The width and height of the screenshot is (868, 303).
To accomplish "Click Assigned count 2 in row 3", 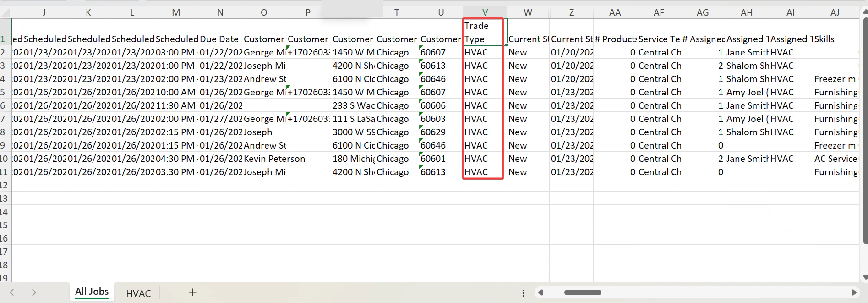I will click(703, 66).
